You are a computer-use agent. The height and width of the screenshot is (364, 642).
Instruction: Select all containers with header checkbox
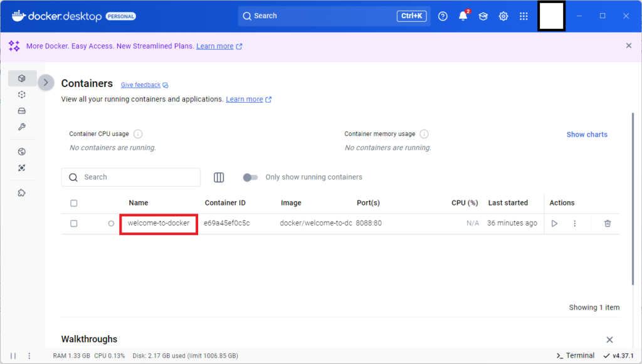pos(74,203)
